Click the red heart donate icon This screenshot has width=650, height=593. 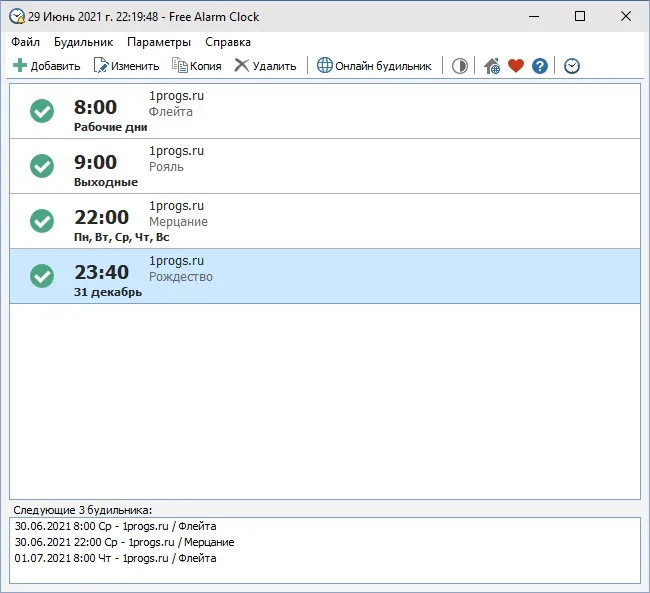516,66
